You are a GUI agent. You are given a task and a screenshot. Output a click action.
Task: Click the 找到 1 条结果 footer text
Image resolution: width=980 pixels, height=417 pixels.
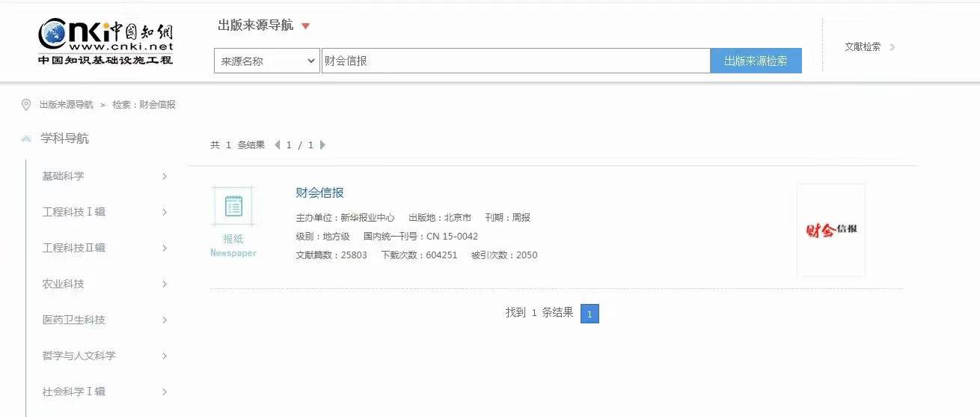point(539,313)
